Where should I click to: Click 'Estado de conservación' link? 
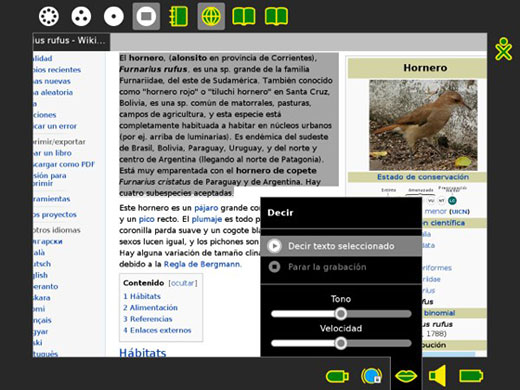tap(423, 177)
